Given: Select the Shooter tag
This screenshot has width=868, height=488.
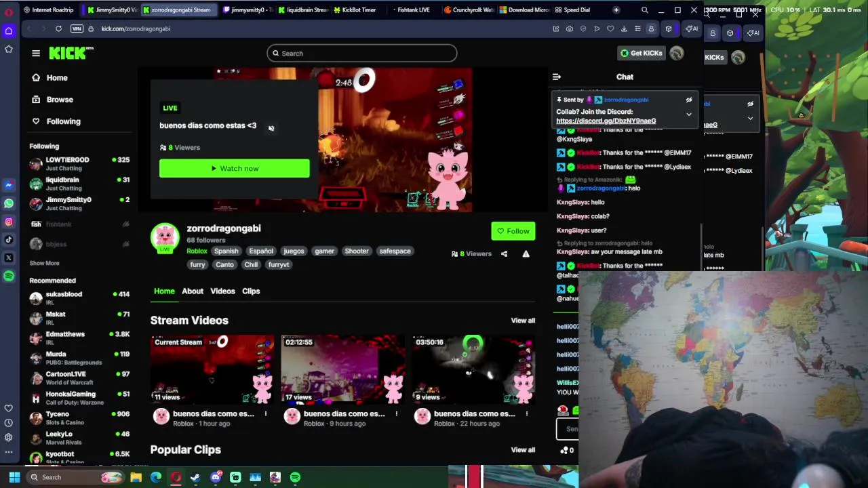Looking at the screenshot, I should [357, 251].
